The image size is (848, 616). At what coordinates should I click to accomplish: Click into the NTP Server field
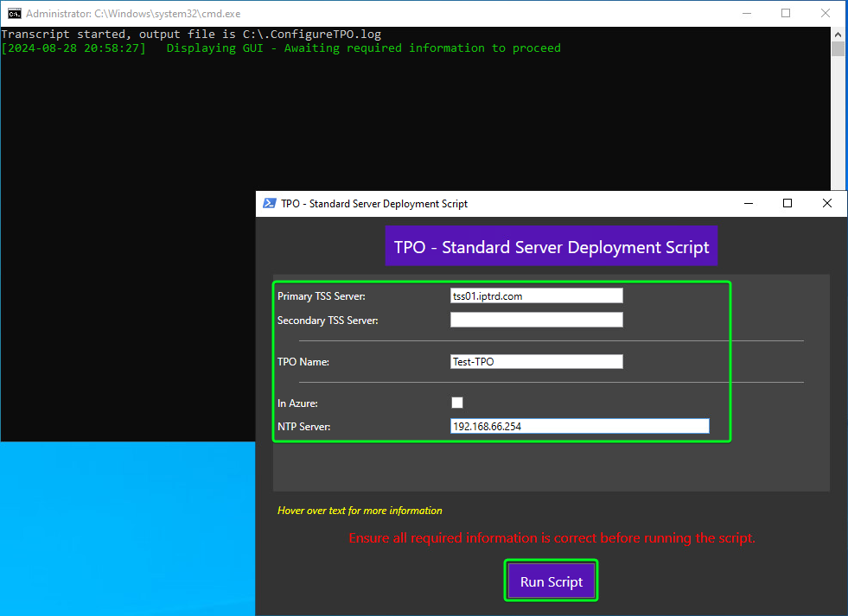point(580,426)
